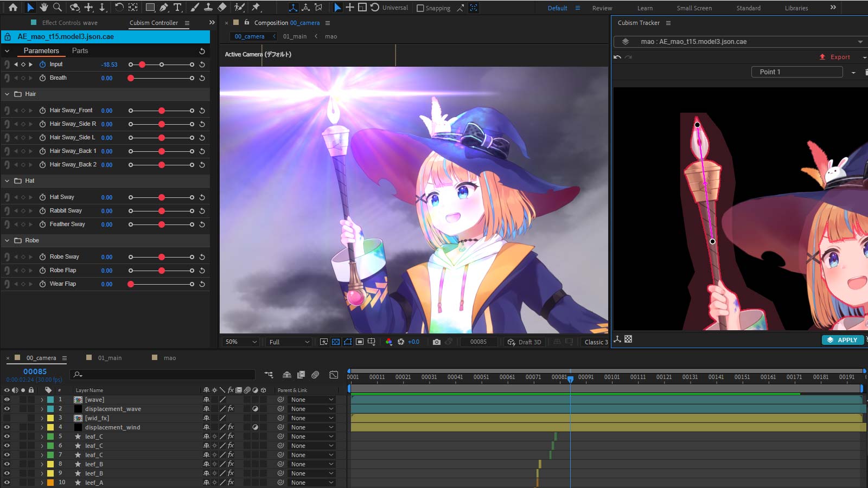Select the Horizontal Type tool

pos(177,8)
